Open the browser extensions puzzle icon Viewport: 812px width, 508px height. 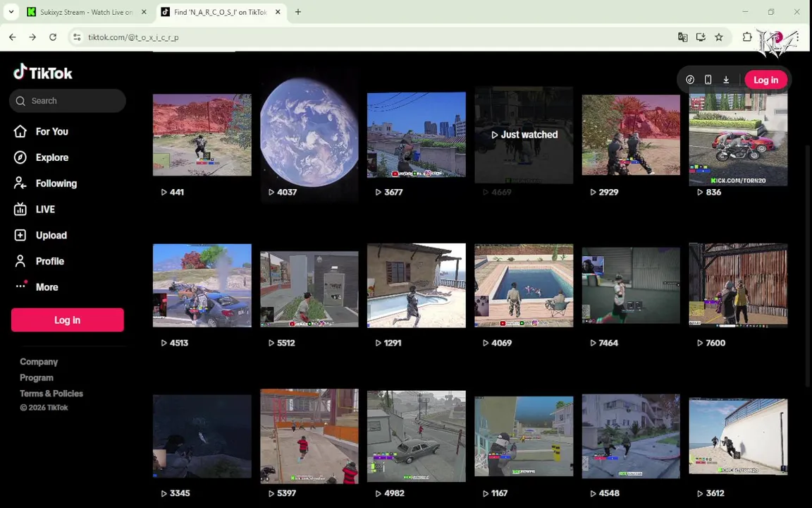pyautogui.click(x=746, y=37)
